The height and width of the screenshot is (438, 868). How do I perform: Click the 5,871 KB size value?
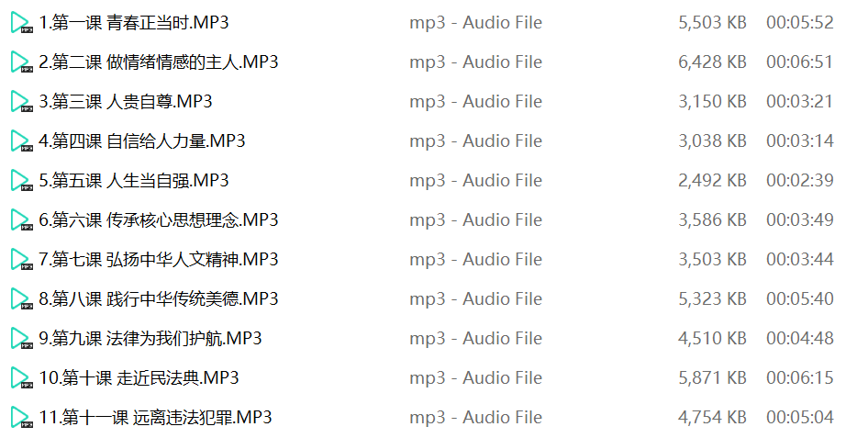(712, 378)
